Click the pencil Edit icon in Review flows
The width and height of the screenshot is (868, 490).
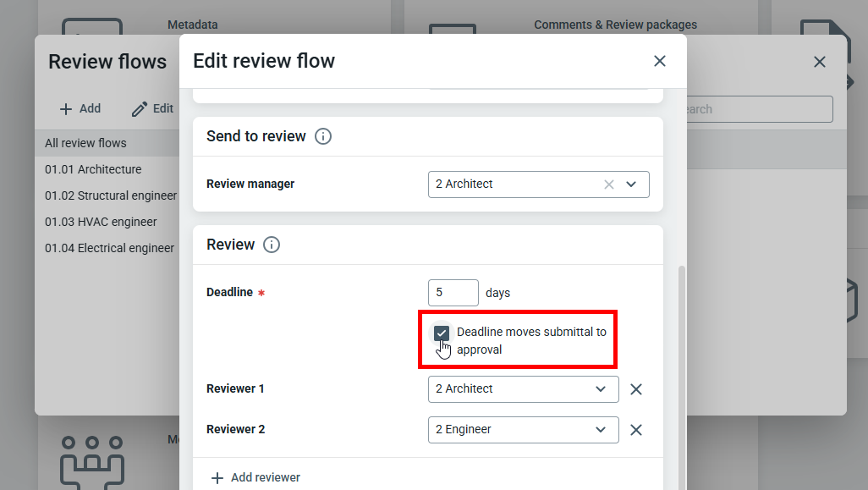click(x=140, y=109)
